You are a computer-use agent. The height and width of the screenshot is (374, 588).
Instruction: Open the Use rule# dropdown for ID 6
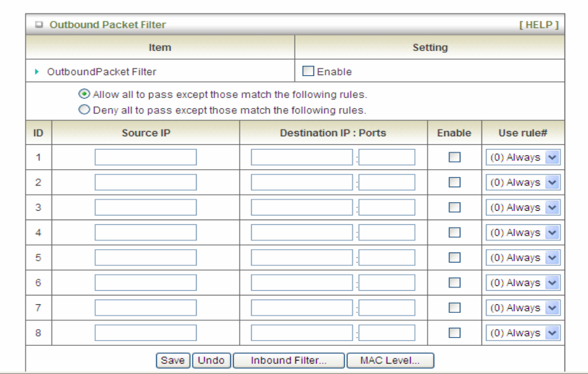point(523,283)
